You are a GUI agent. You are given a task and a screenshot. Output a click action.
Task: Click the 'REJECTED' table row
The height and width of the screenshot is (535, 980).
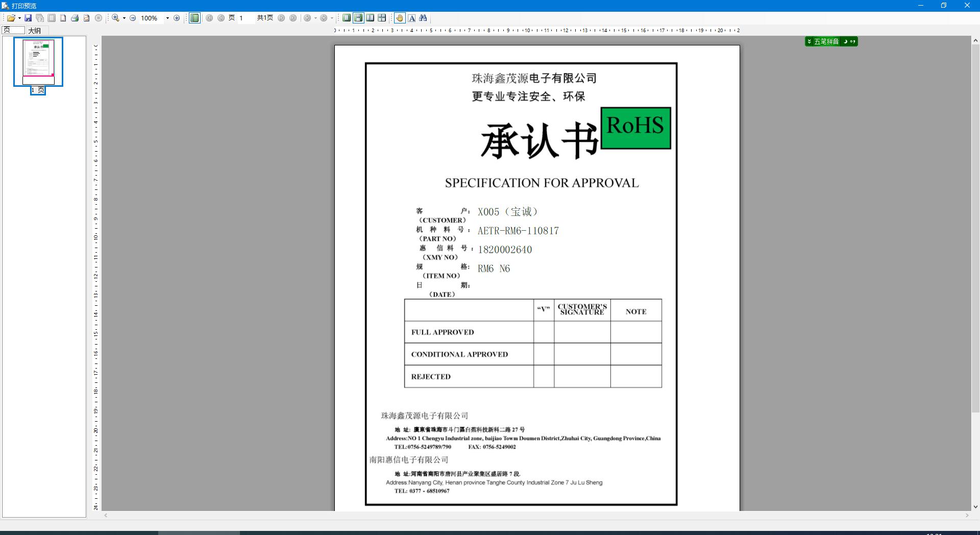tap(533, 376)
